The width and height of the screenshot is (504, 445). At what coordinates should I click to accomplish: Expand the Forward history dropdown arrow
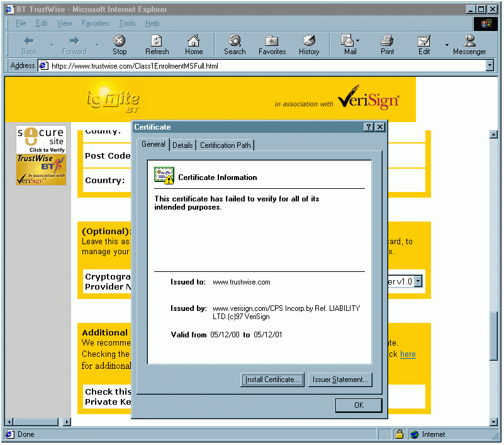pyautogui.click(x=97, y=45)
